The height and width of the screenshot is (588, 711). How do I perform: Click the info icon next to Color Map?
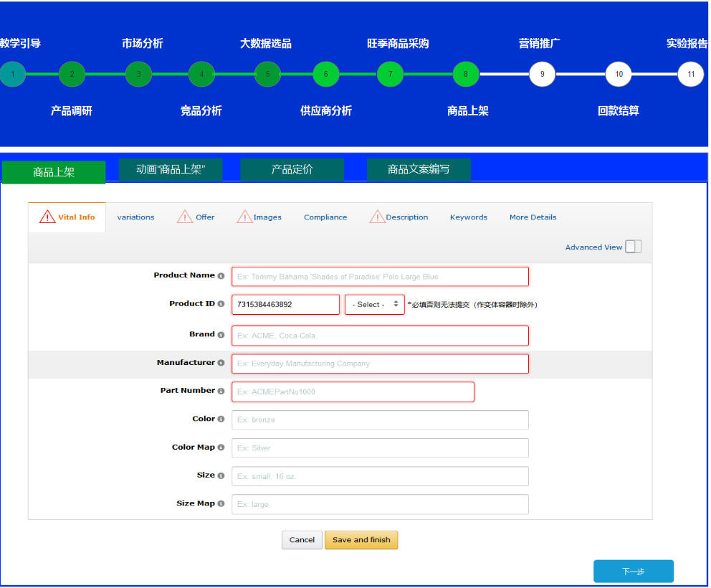[221, 448]
